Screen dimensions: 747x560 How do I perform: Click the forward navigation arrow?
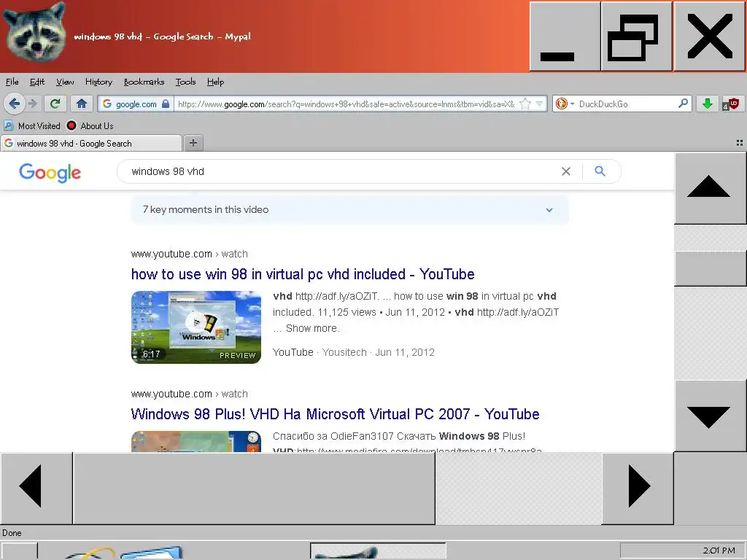(x=32, y=104)
